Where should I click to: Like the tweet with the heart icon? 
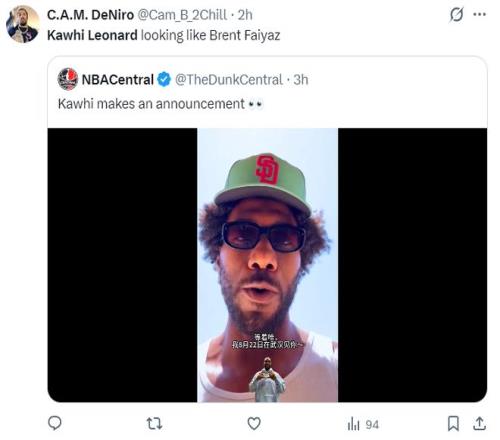pos(254,424)
